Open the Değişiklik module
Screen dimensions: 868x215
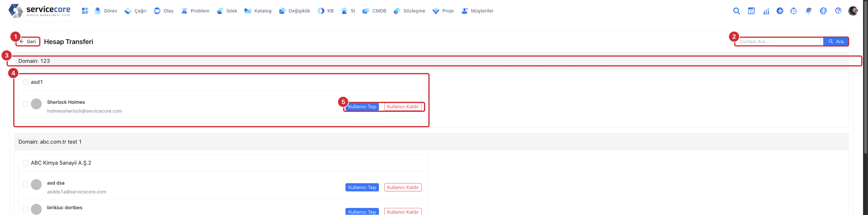coord(294,11)
